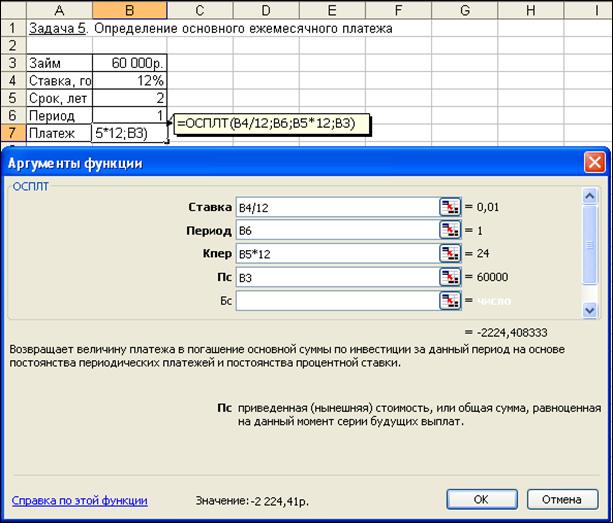Viewport: 613px width, 523px height.
Task: Select cell B3 containing 60 000р.
Action: pos(129,62)
